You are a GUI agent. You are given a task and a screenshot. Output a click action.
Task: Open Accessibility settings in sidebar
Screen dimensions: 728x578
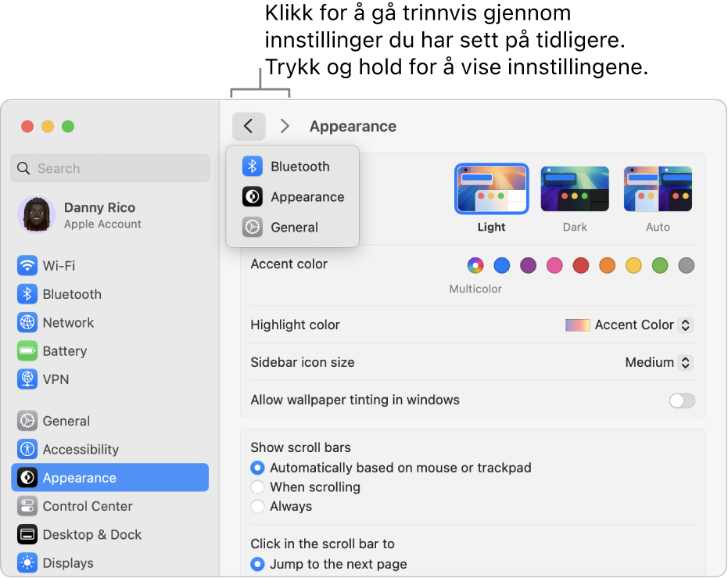110,449
